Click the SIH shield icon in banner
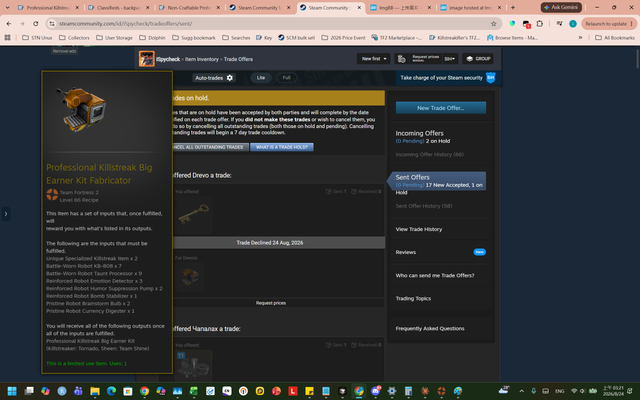The image size is (640, 400). click(491, 78)
